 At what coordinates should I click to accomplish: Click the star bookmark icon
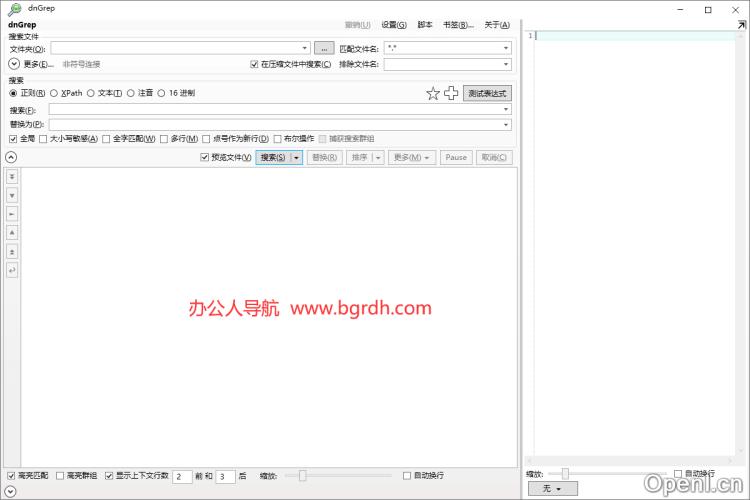click(x=433, y=93)
